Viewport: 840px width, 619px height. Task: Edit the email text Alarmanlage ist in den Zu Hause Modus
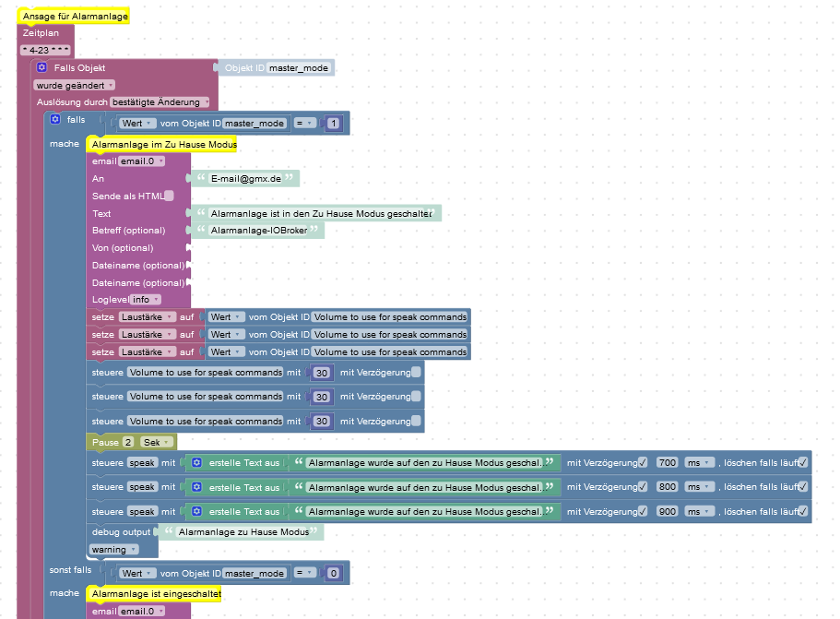(322, 213)
